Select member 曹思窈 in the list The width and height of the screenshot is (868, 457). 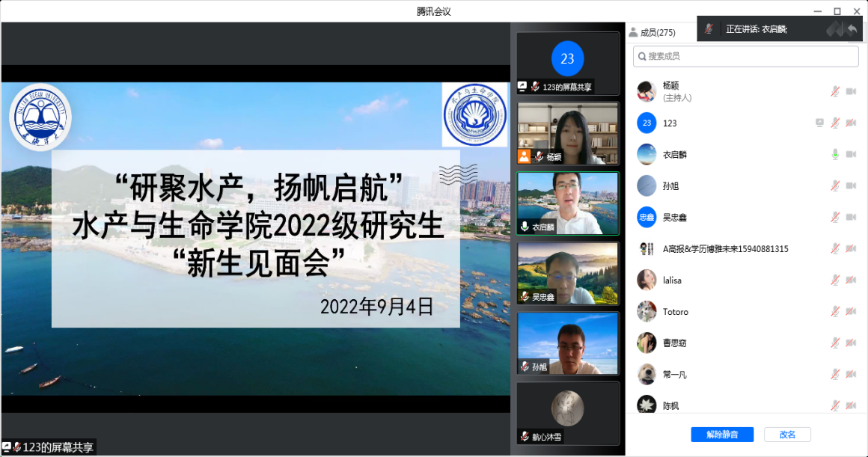[674, 343]
